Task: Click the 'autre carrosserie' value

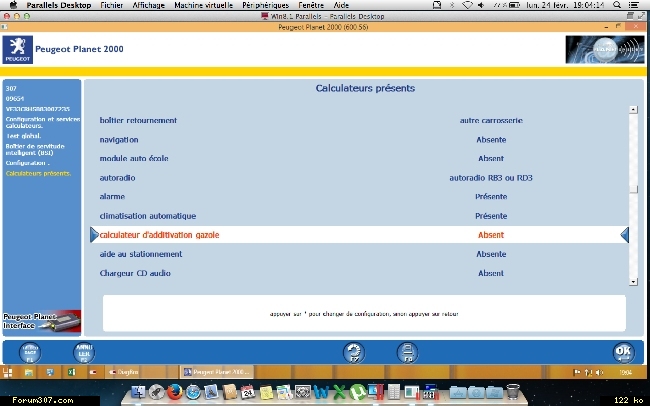Action: [x=491, y=120]
